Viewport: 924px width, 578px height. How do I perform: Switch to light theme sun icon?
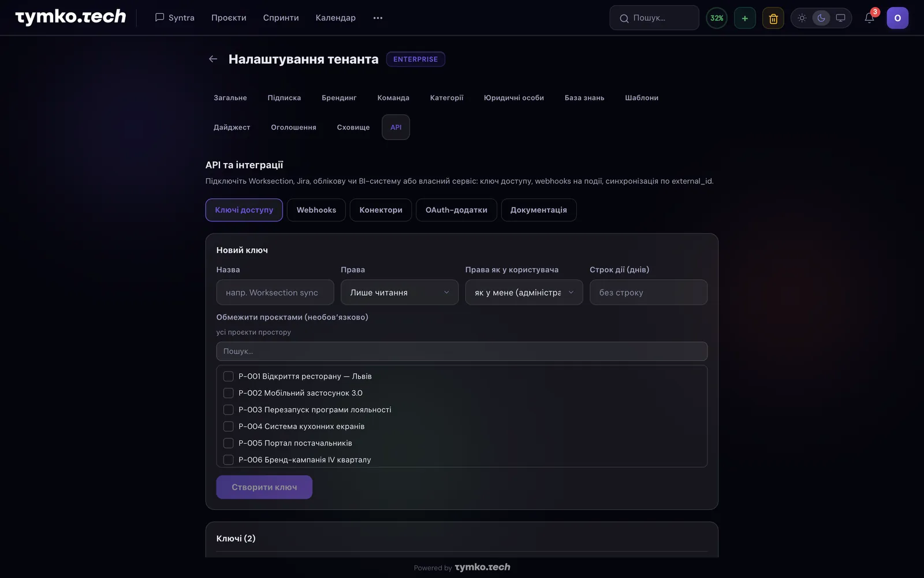coord(802,18)
